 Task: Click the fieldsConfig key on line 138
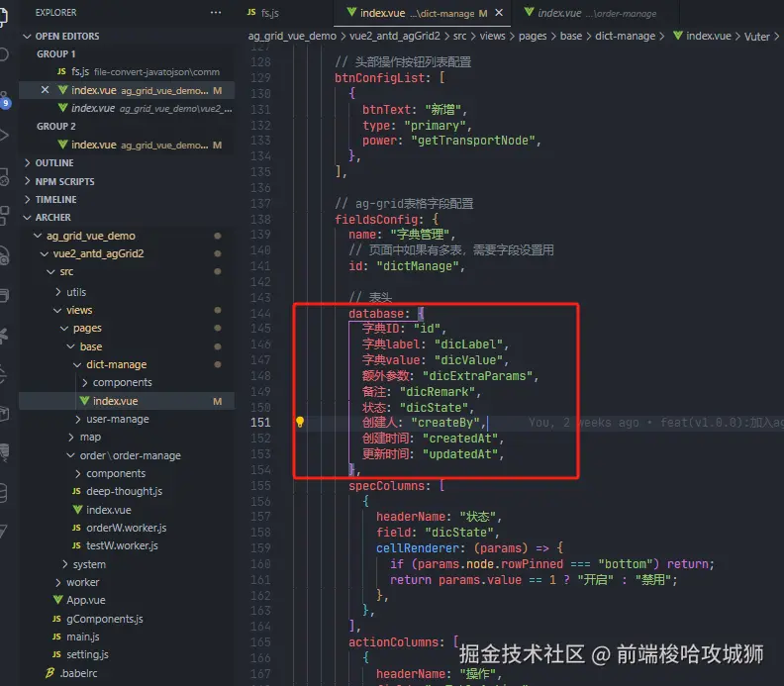(376, 220)
